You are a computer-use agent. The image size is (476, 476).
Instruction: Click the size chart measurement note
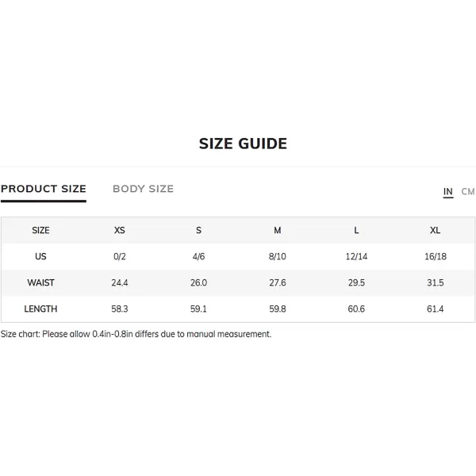coord(136,334)
